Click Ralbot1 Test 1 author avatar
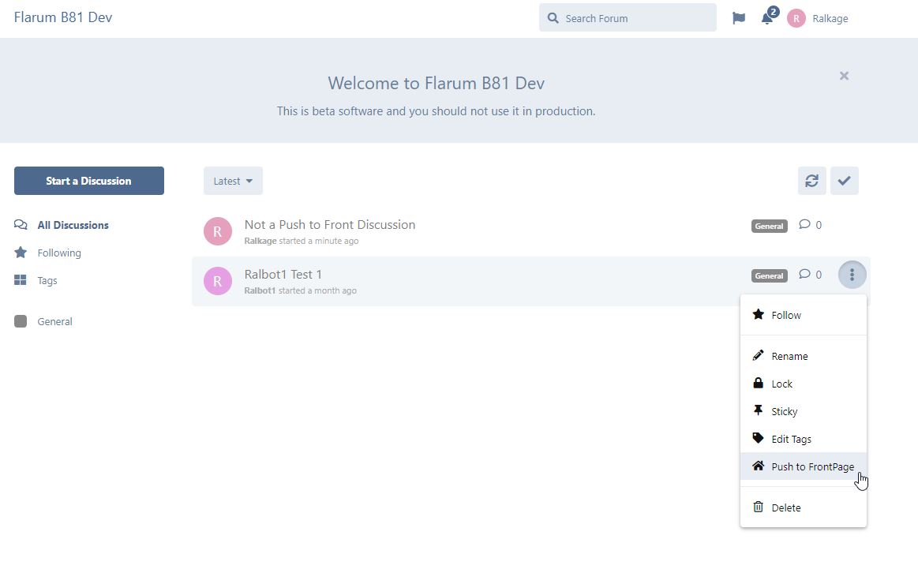This screenshot has width=918, height=588. click(x=218, y=281)
